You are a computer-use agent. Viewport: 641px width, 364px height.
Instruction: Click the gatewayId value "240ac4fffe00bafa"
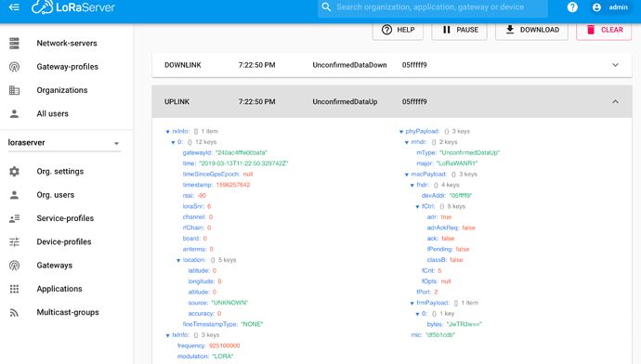(242, 153)
